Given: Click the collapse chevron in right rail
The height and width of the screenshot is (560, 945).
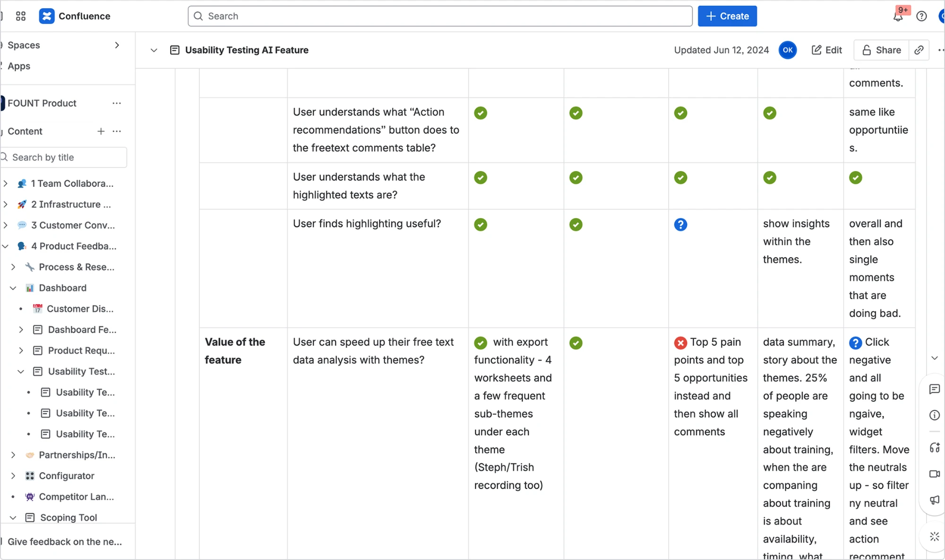Looking at the screenshot, I should [x=934, y=358].
